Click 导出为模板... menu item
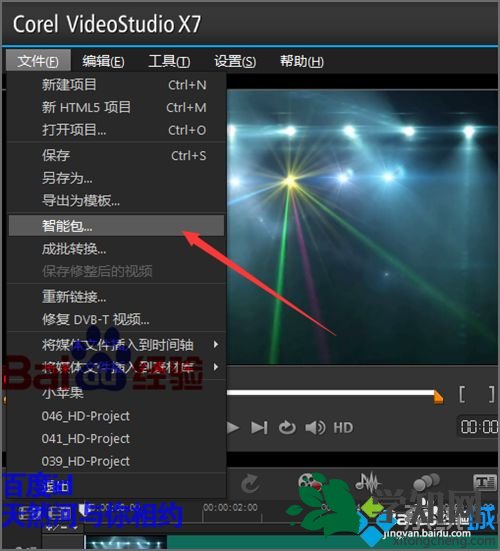The height and width of the screenshot is (551, 500). tap(116, 201)
